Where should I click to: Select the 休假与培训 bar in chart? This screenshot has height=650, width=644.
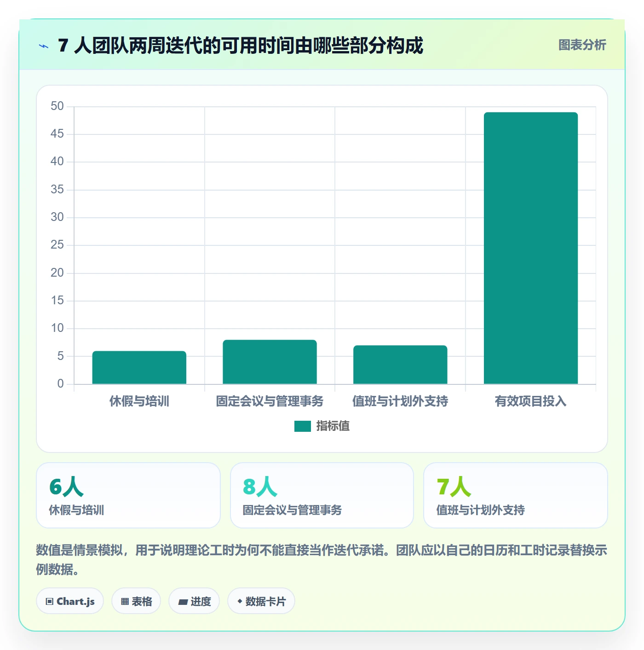click(139, 367)
